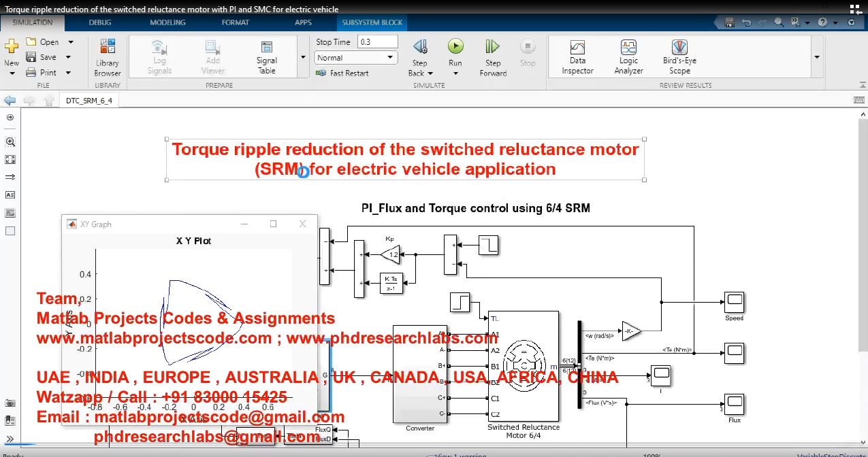
Task: Open the DEBUG ribbon tab
Action: [101, 22]
